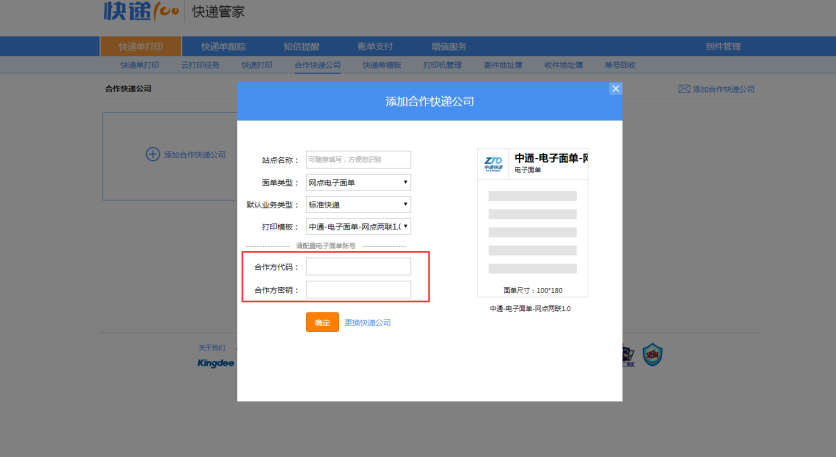
Task: Switch to the 快递单打印 main tab
Action: pyautogui.click(x=141, y=46)
